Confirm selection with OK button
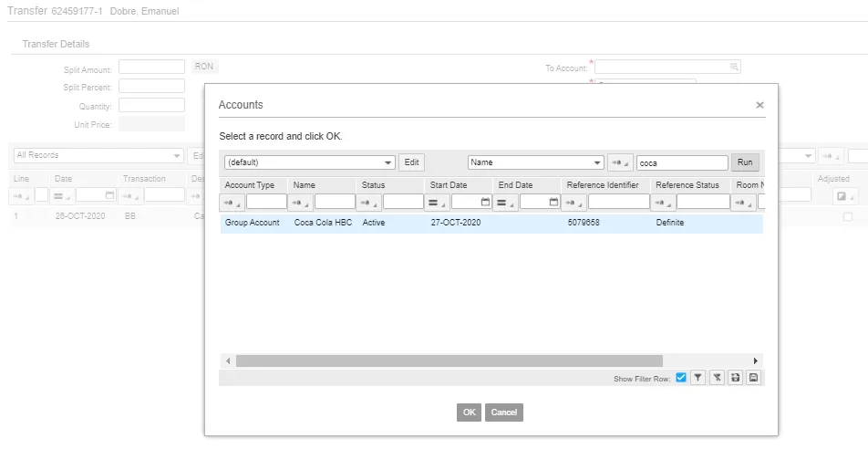The height and width of the screenshot is (449, 868). tap(469, 412)
